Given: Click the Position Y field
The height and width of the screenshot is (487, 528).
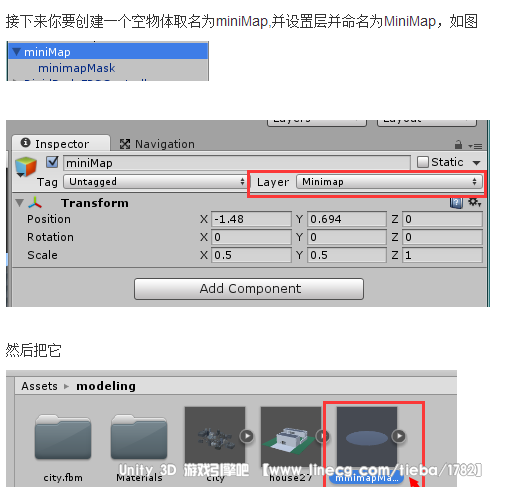Looking at the screenshot, I should (346, 219).
